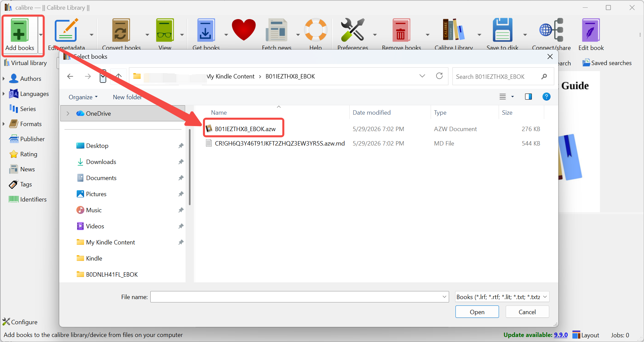Open the Remove books dropdown arrow

pos(428,34)
